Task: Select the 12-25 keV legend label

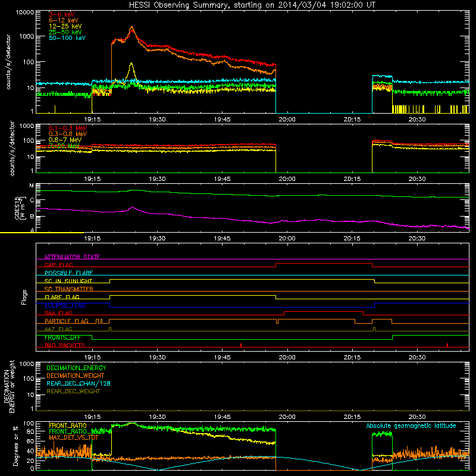Action: 65,26
